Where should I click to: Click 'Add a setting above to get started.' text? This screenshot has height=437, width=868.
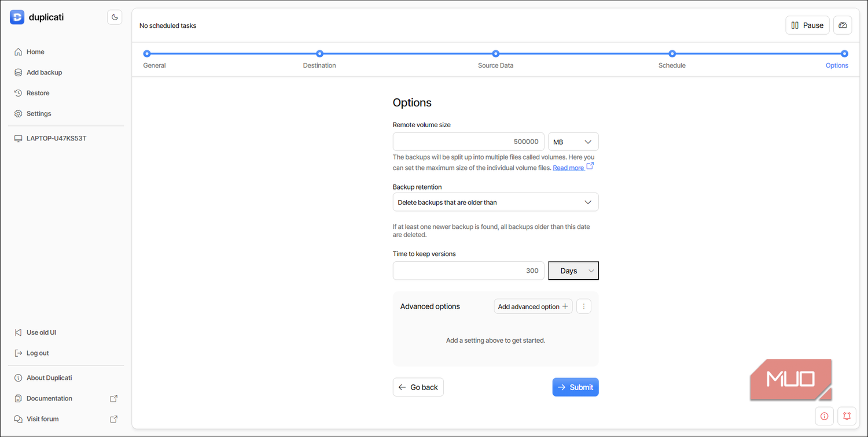pyautogui.click(x=495, y=340)
